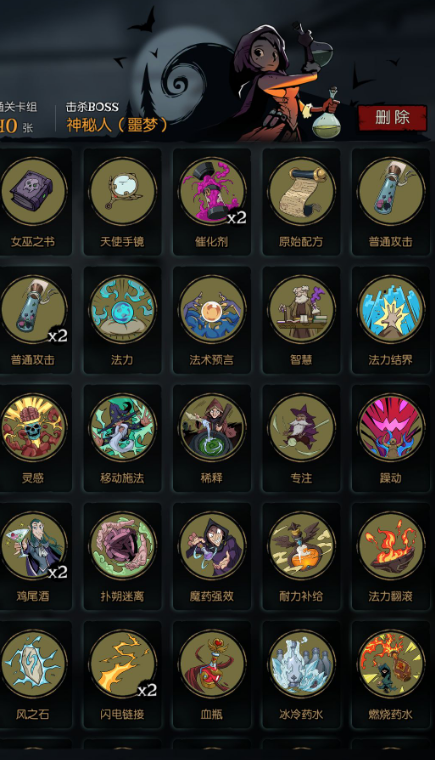
Task: Select the 血瓶 blood bottle card
Action: [x=212, y=675]
